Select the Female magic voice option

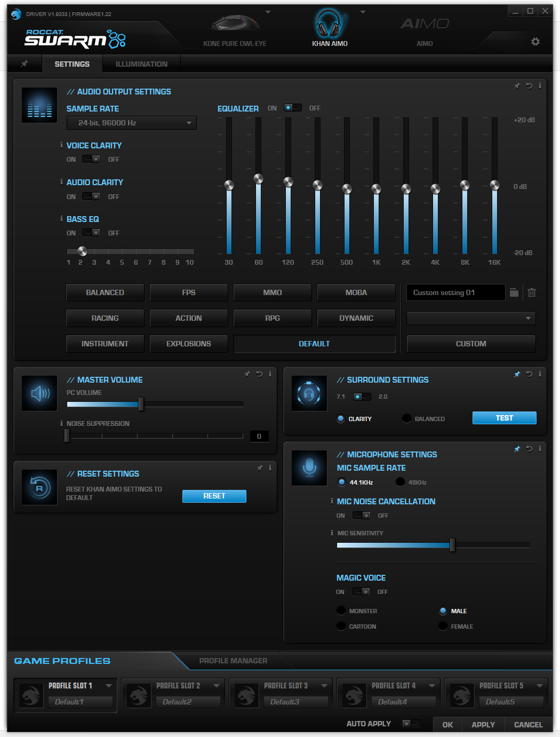coord(443,626)
